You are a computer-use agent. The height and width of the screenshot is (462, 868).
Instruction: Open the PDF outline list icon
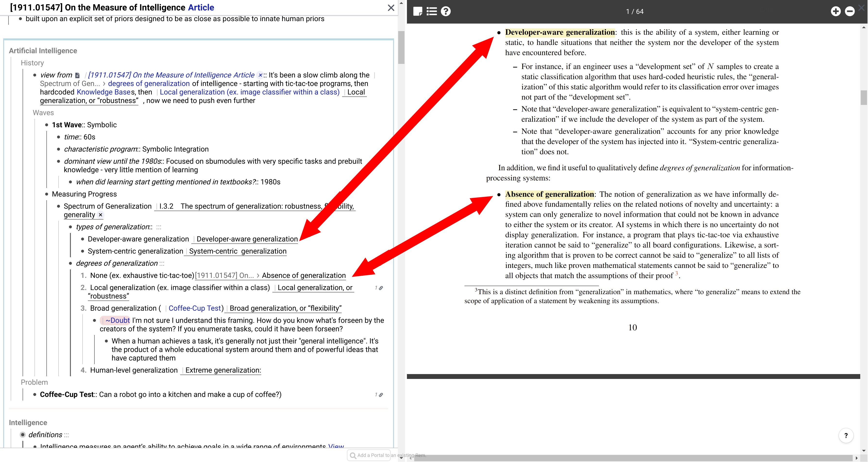[432, 11]
